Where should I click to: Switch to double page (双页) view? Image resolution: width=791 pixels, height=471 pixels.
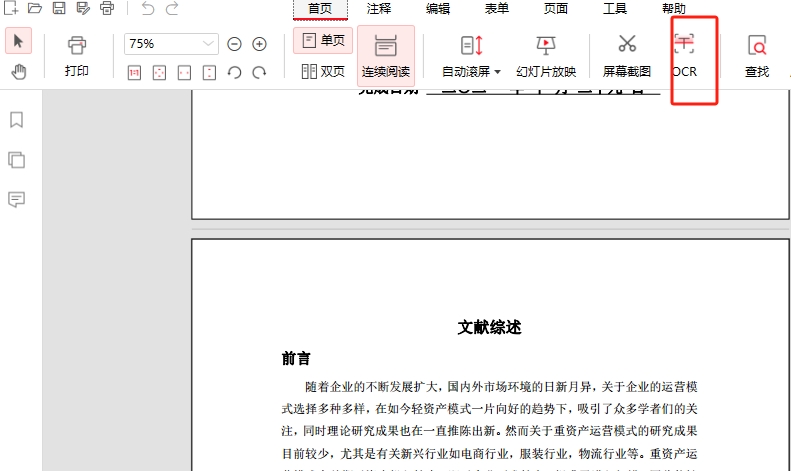click(x=323, y=71)
